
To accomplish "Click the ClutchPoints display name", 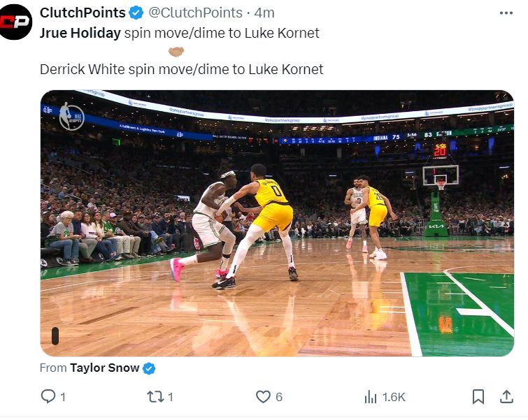I will (x=83, y=13).
